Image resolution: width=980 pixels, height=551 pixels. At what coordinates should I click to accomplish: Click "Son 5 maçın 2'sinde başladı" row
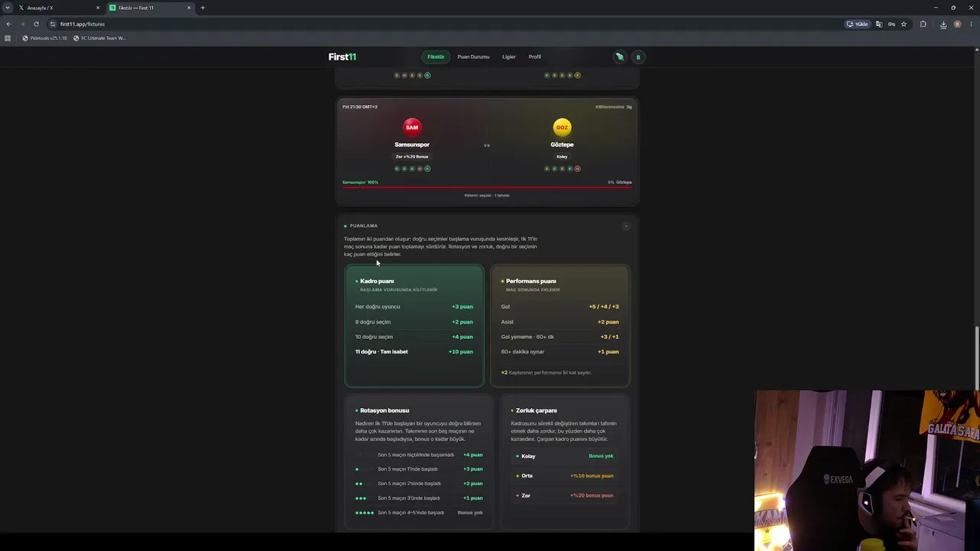point(419,484)
